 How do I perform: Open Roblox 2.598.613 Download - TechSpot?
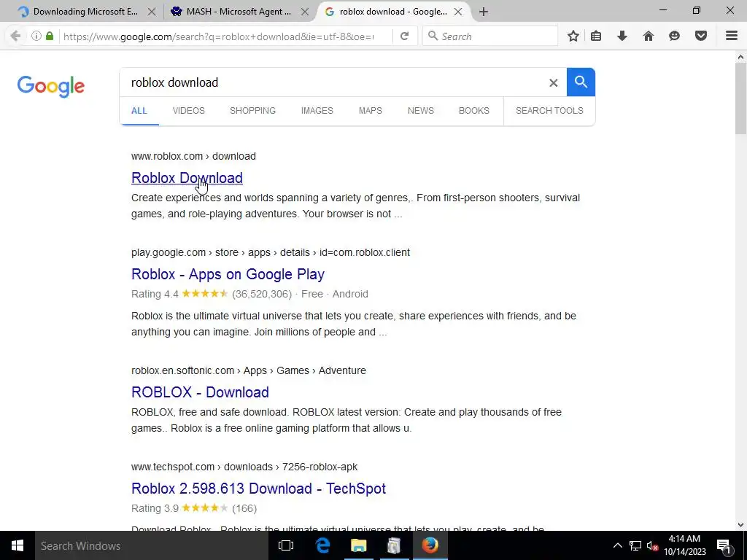pyautogui.click(x=258, y=489)
